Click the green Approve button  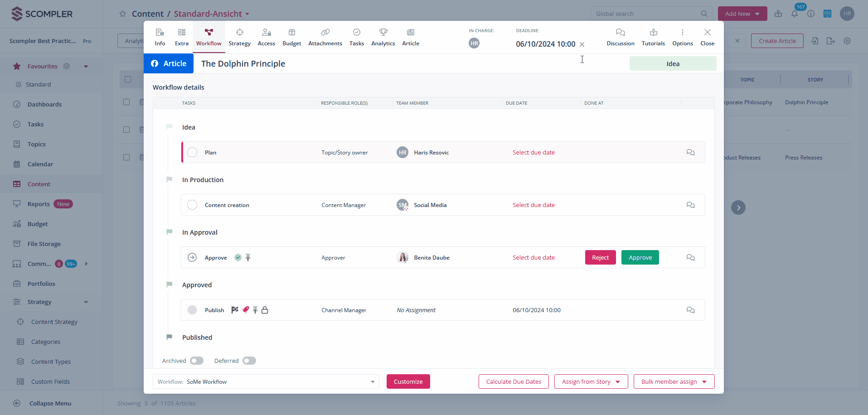tap(640, 258)
